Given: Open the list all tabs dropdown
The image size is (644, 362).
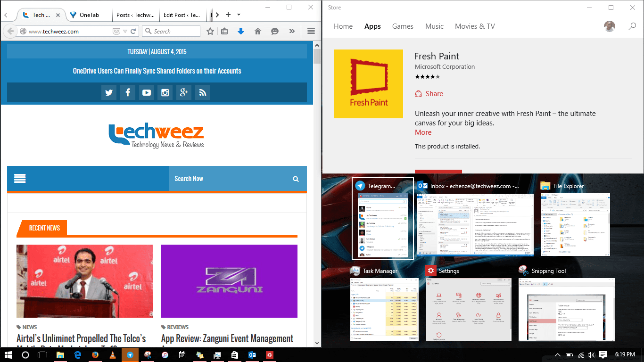Looking at the screenshot, I should click(239, 15).
